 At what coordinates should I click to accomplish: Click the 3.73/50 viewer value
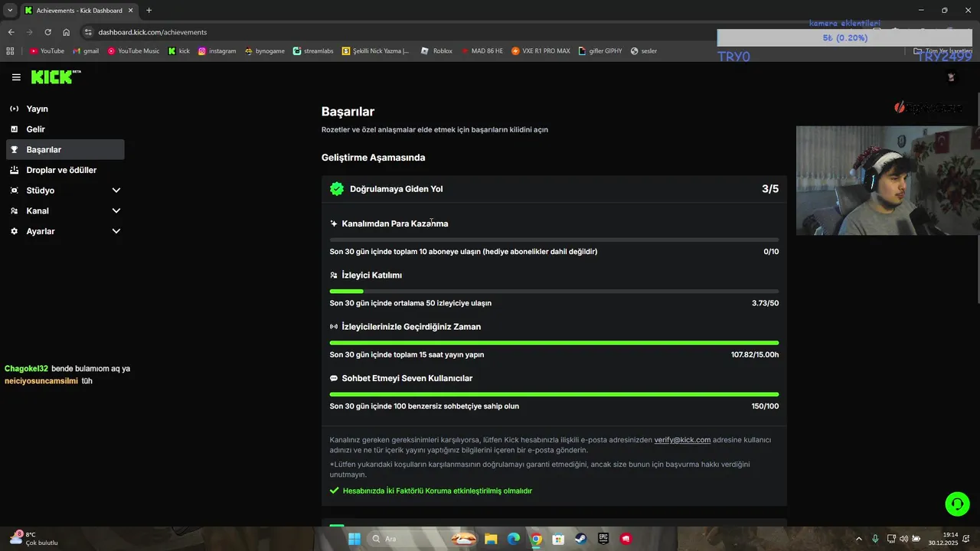click(765, 303)
